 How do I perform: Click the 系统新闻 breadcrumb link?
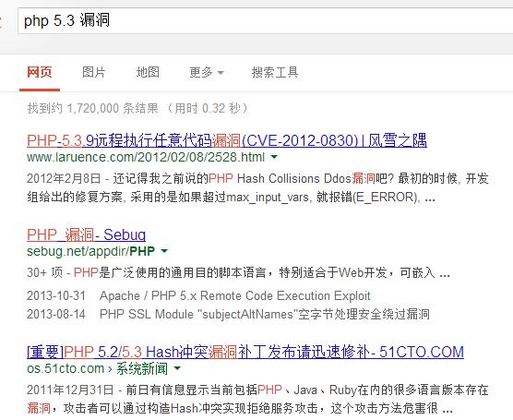pos(142,368)
